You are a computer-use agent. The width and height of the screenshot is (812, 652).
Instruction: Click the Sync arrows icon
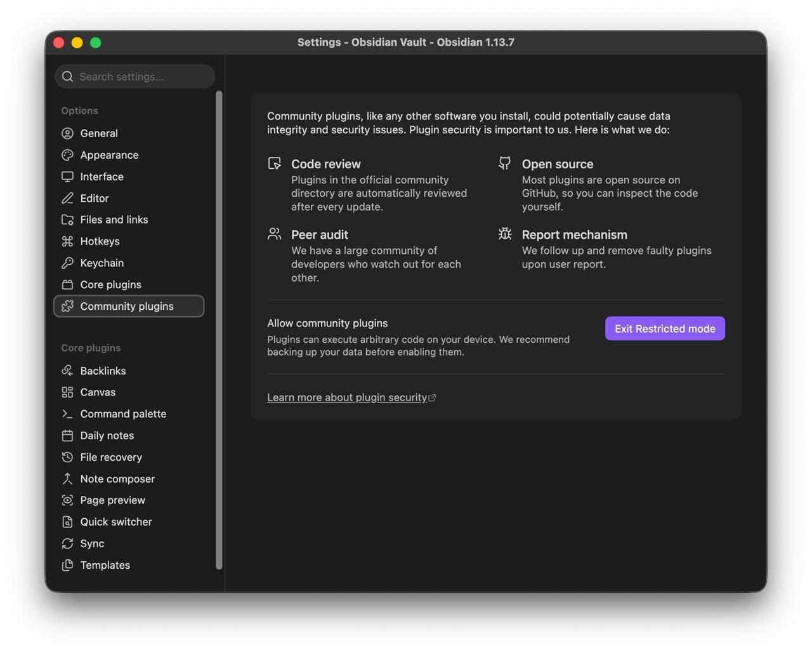click(67, 543)
